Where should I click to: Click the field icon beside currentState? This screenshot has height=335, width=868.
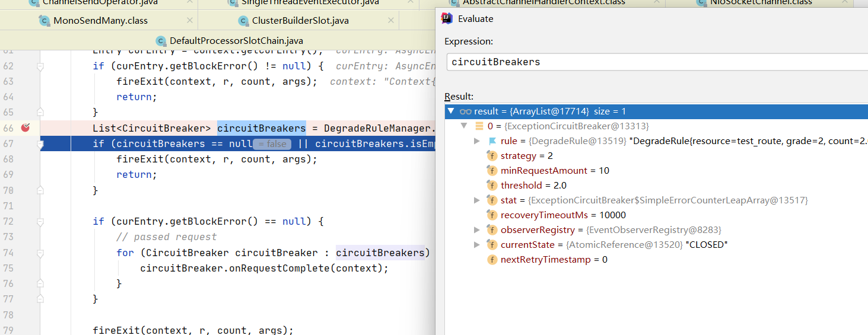pos(492,245)
